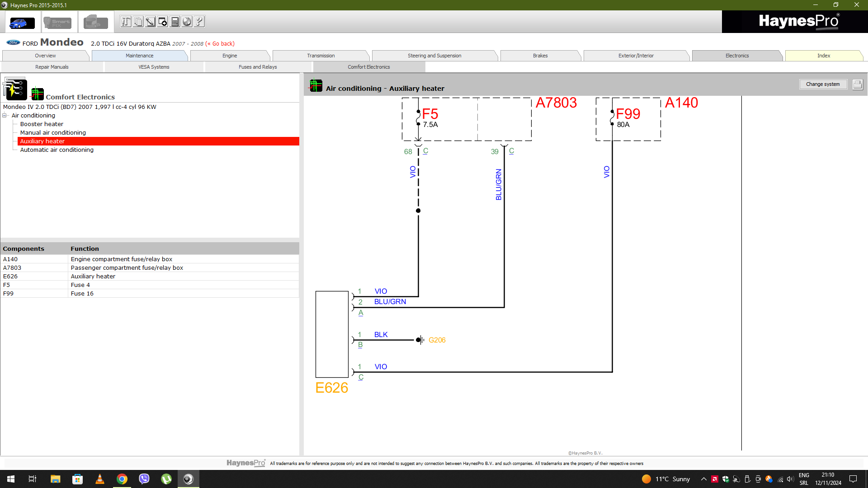Screen dimensions: 868x488
Task: Switch to the Overview tab
Action: (x=45, y=56)
